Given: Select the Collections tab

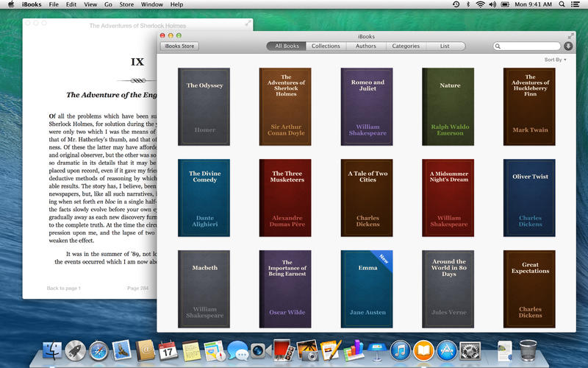Looking at the screenshot, I should point(326,46).
